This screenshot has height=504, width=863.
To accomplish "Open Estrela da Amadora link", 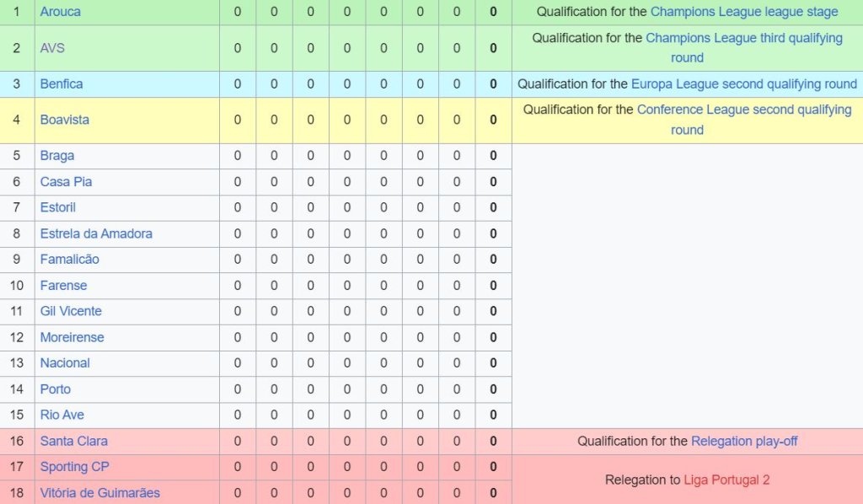I will click(x=96, y=233).
